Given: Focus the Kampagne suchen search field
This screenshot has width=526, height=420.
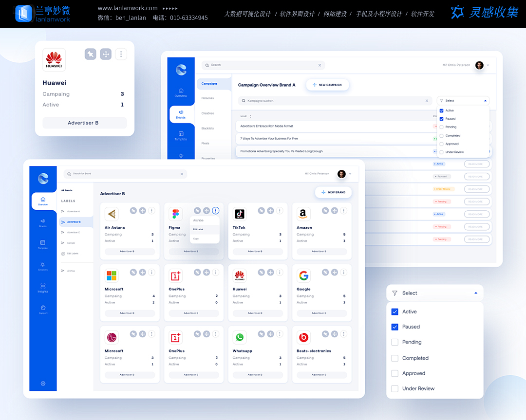Looking at the screenshot, I should [331, 101].
